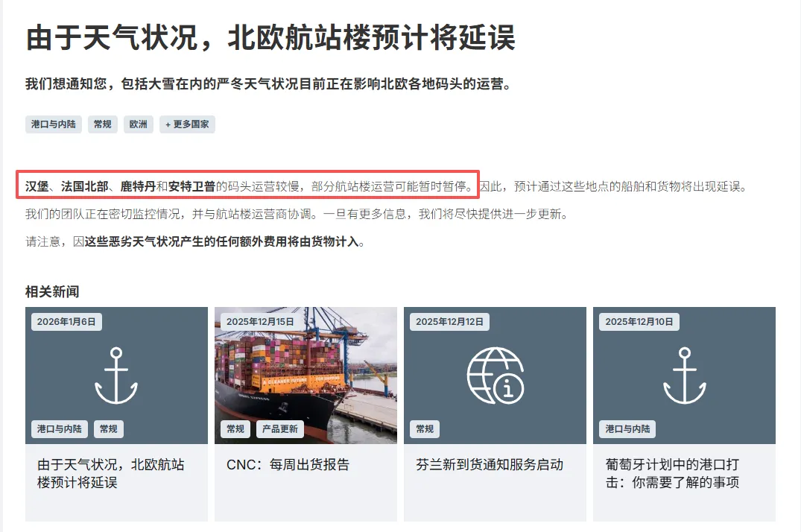This screenshot has height=532, width=801.
Task: Open the CNC：每周出货报告 article
Action: (x=288, y=464)
